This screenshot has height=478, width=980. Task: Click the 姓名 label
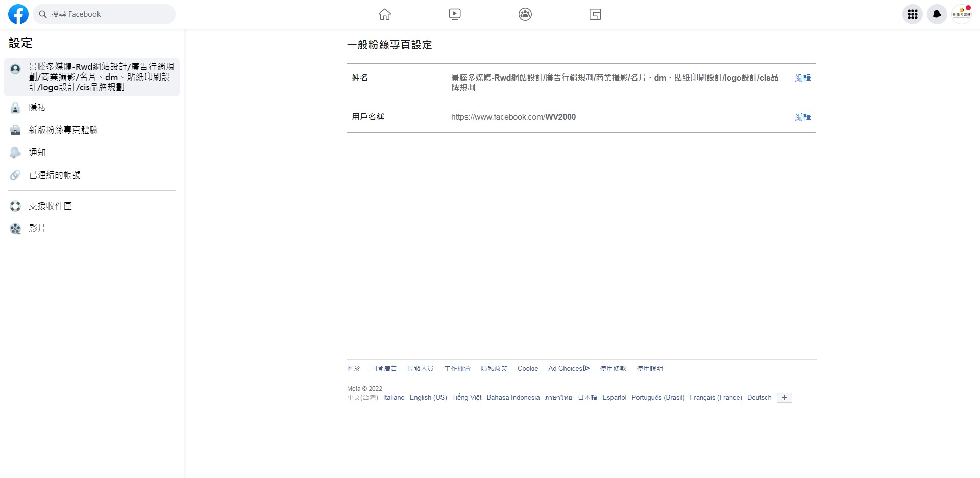tap(360, 78)
